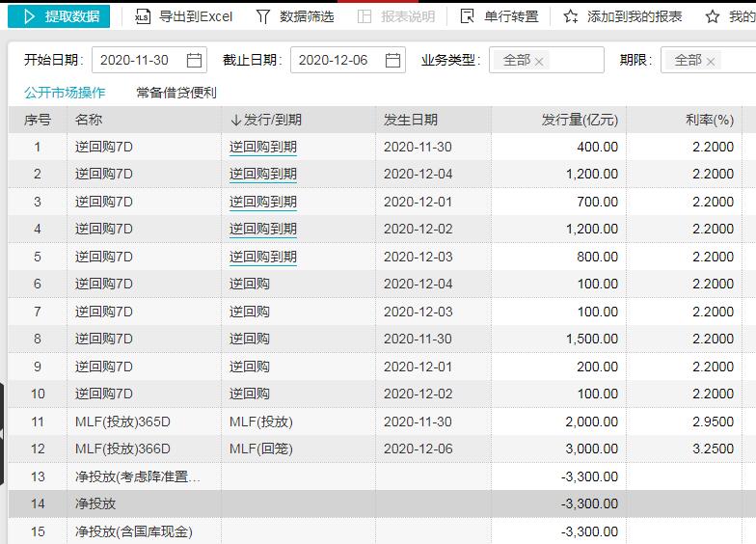The image size is (756, 544).
Task: Click 数据筛选 toolbar label
Action: [x=307, y=17]
